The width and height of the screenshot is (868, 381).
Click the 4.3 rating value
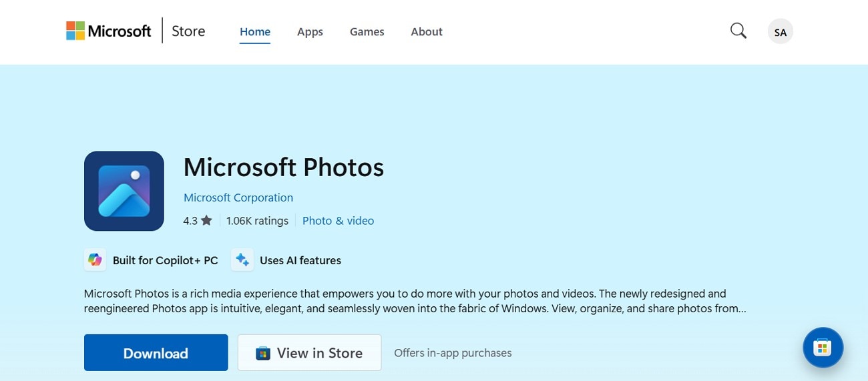tap(190, 220)
